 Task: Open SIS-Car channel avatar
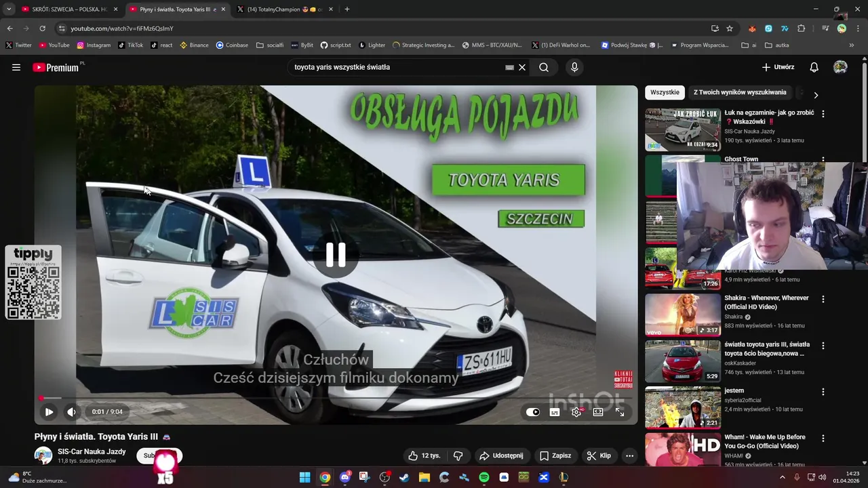point(43,455)
